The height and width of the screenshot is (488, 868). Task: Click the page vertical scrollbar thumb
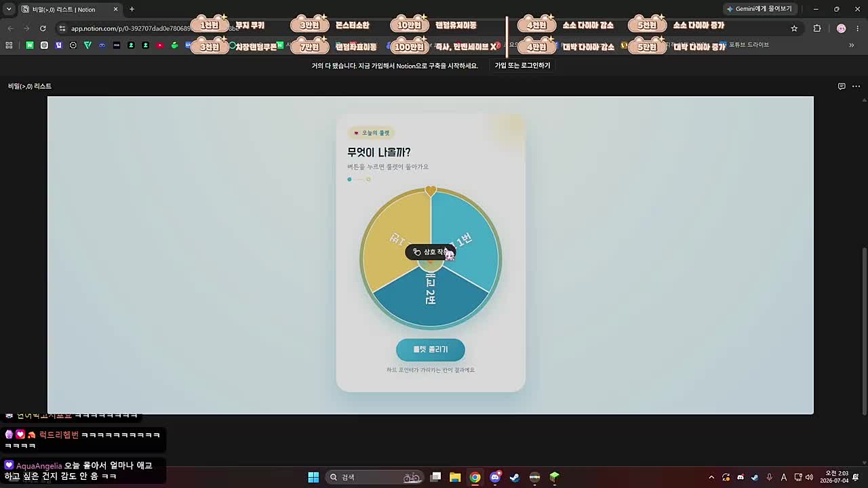[863, 332]
